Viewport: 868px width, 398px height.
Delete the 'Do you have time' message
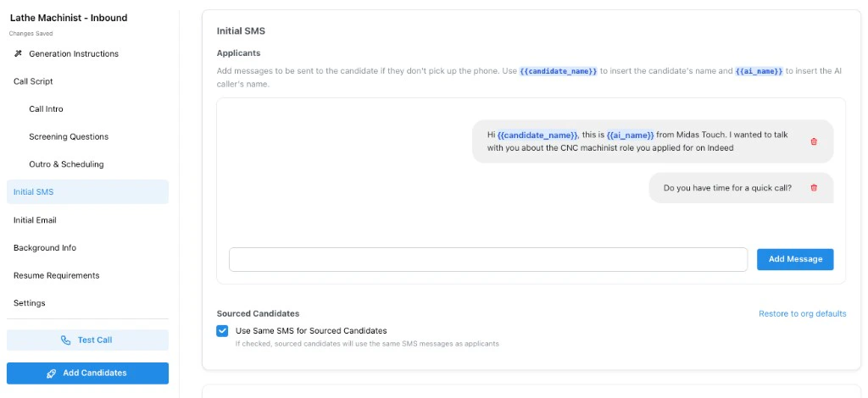click(814, 188)
